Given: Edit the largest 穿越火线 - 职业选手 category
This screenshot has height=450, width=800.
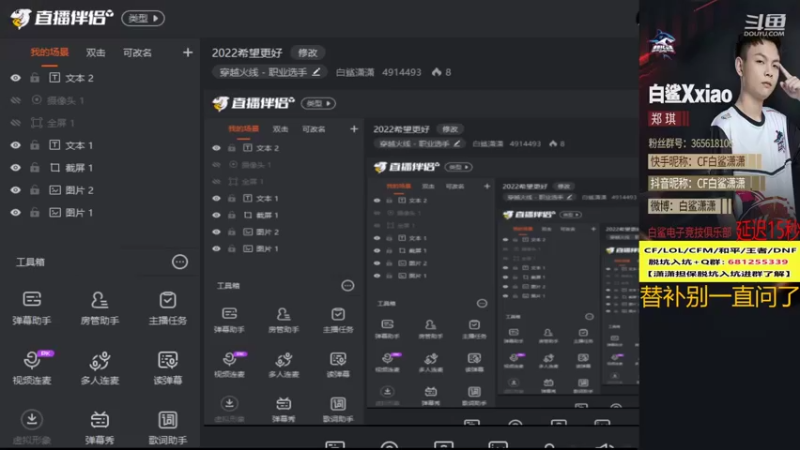Looking at the screenshot, I should (x=270, y=72).
